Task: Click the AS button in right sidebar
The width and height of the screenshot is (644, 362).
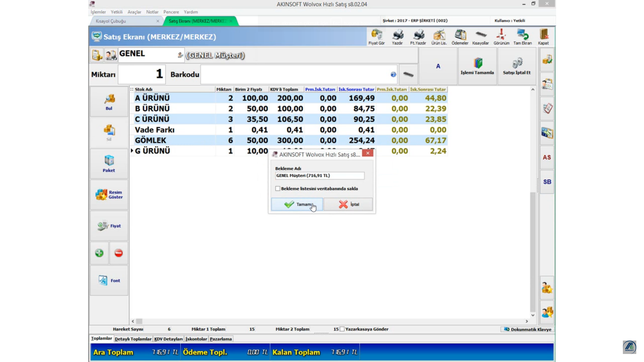Action: (x=547, y=157)
